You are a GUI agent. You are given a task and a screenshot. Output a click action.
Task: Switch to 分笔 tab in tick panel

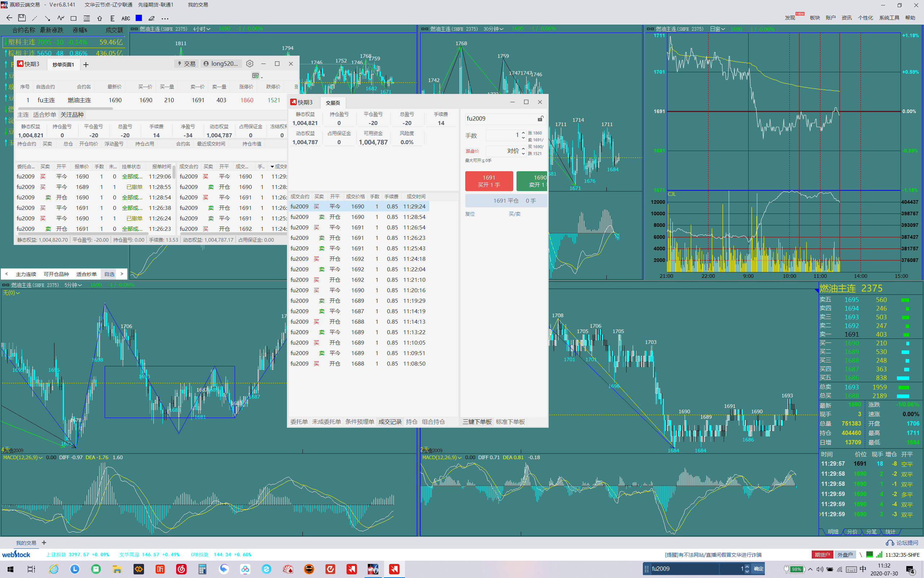click(x=871, y=532)
